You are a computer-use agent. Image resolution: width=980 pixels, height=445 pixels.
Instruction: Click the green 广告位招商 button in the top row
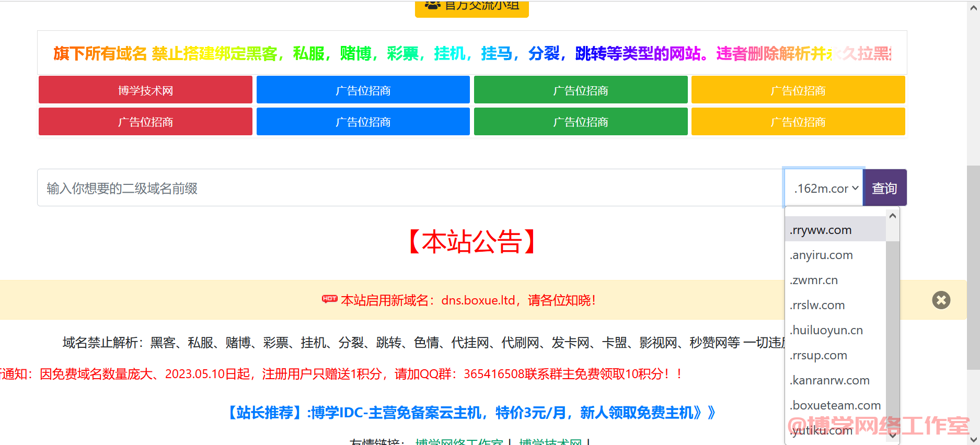click(x=581, y=90)
